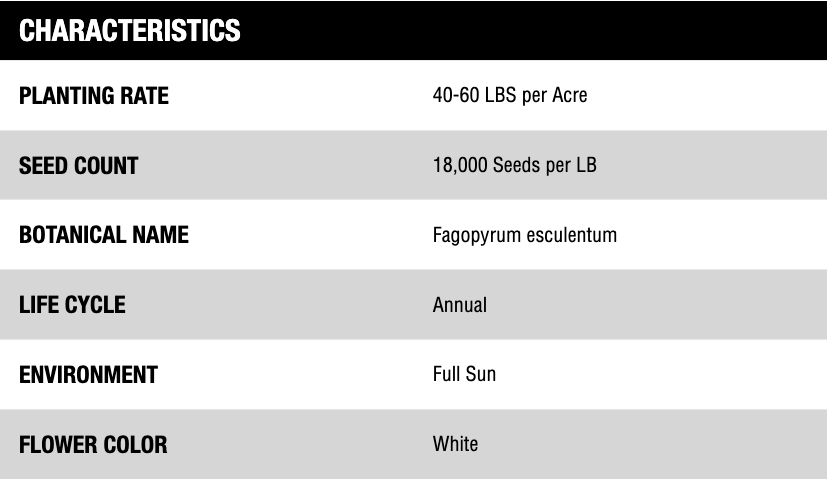This screenshot has width=828, height=482.
Task: Click the word Seeds in seed count value
Action: coord(518,166)
